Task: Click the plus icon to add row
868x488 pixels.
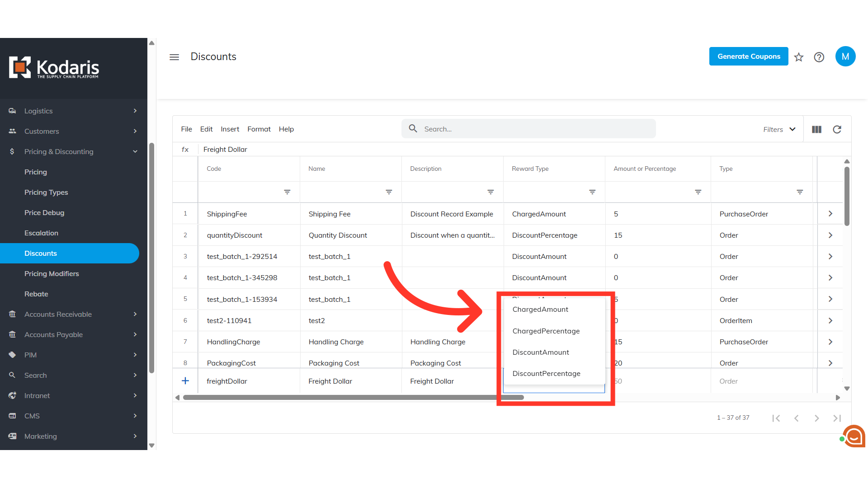Action: [x=185, y=381]
